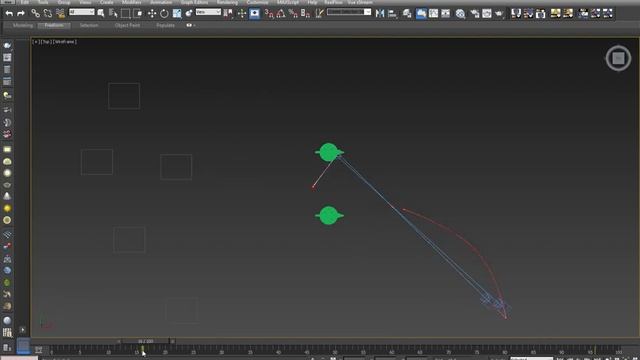Click Edit Named Selection Sets icon

click(x=319, y=14)
